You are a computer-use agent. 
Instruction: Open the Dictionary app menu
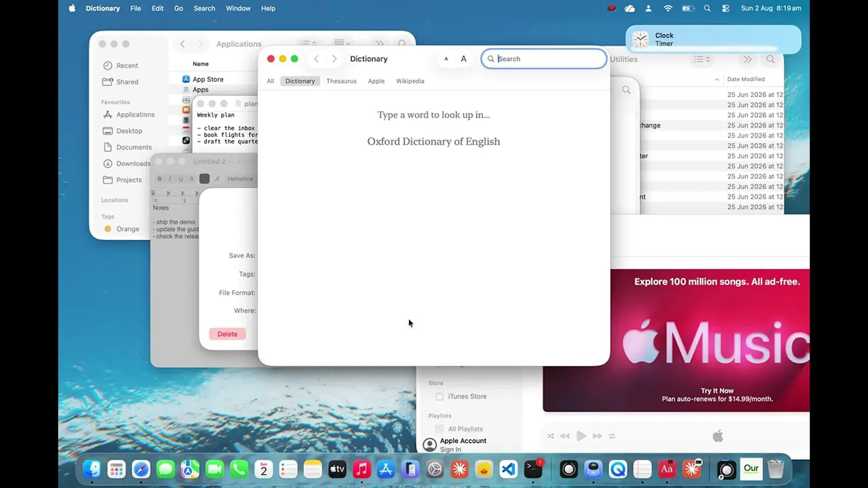(103, 8)
